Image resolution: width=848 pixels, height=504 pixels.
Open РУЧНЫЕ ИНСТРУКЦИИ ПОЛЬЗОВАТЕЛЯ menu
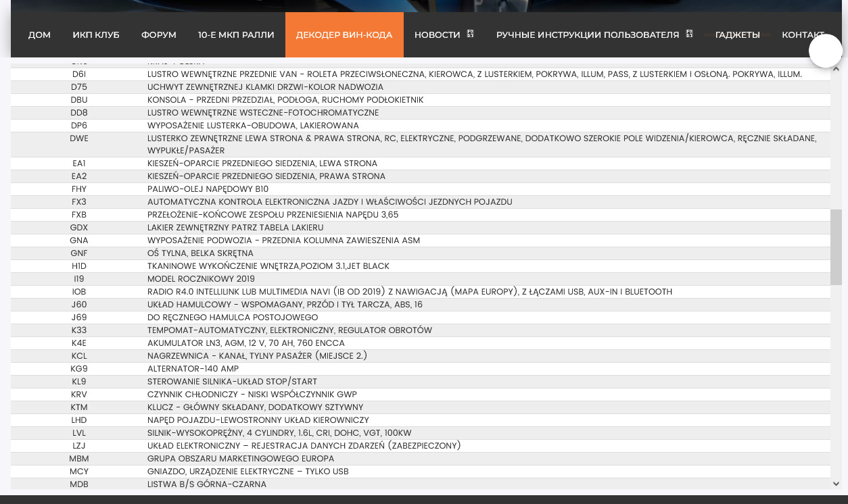pos(588,34)
